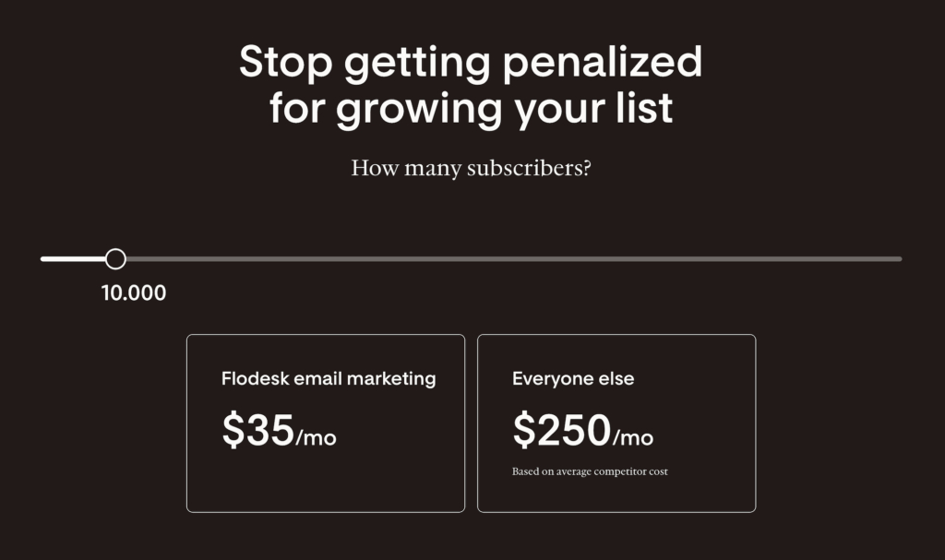Click the 'Flodesk email marketing' title text
The image size is (945, 560).
click(x=329, y=378)
